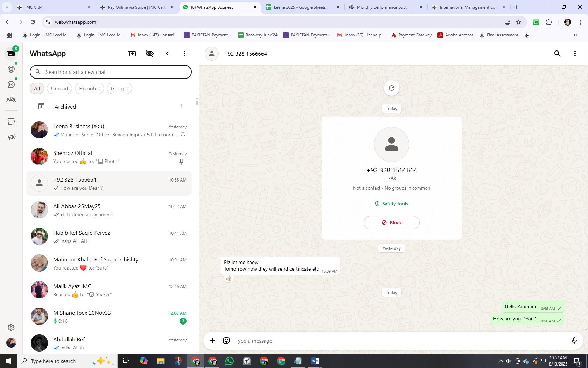Open the Word icon on the taskbar

pyautogui.click(x=315, y=361)
